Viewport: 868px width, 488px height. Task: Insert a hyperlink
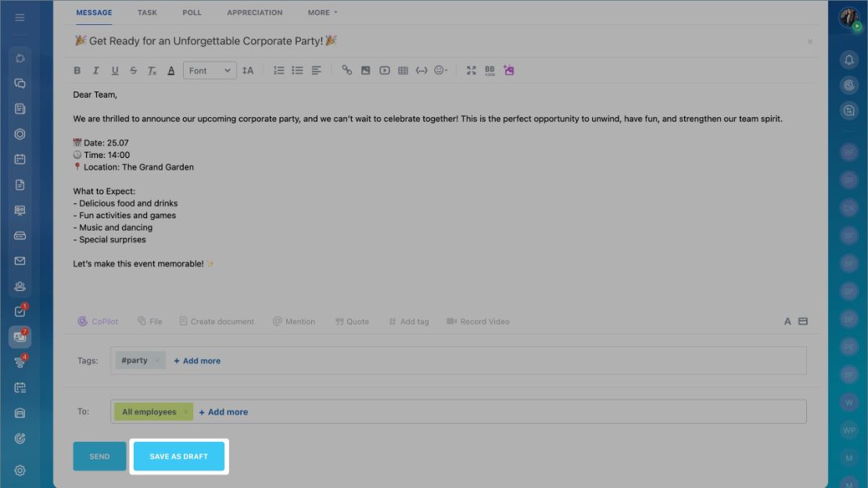(346, 70)
